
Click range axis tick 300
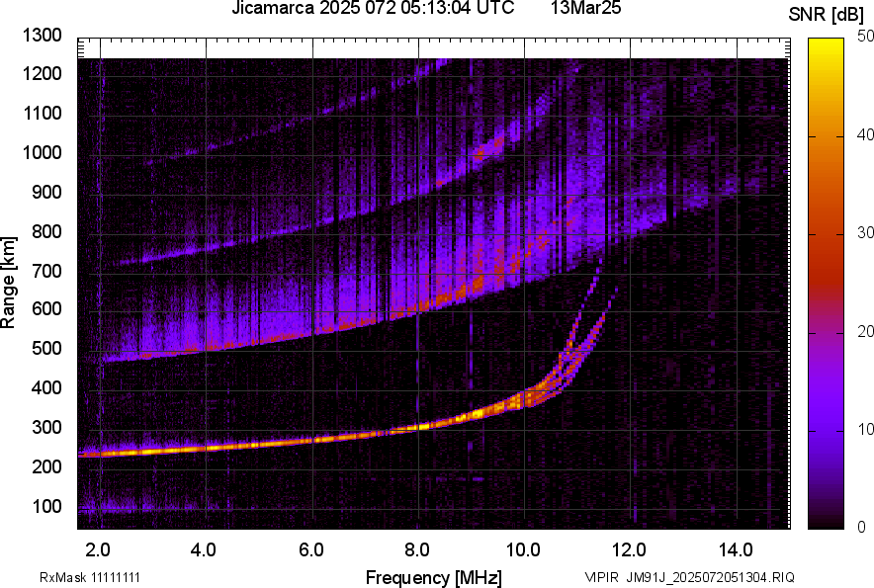pos(46,428)
